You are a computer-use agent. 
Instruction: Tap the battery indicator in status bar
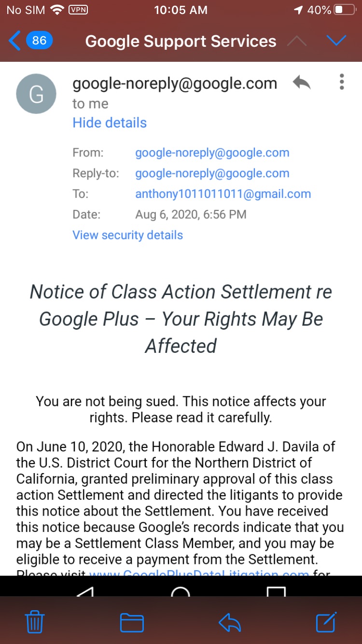click(345, 10)
